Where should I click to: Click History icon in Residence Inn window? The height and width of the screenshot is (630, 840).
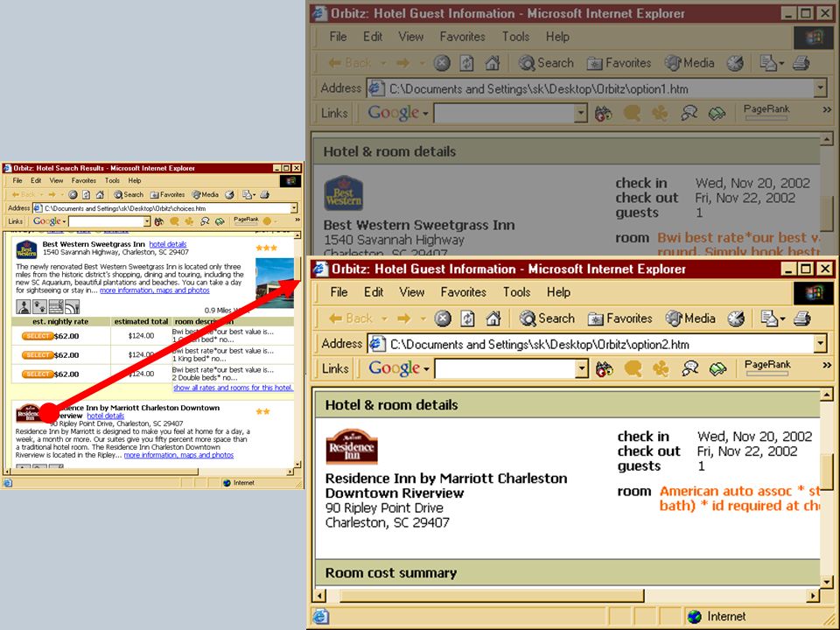pos(736,318)
